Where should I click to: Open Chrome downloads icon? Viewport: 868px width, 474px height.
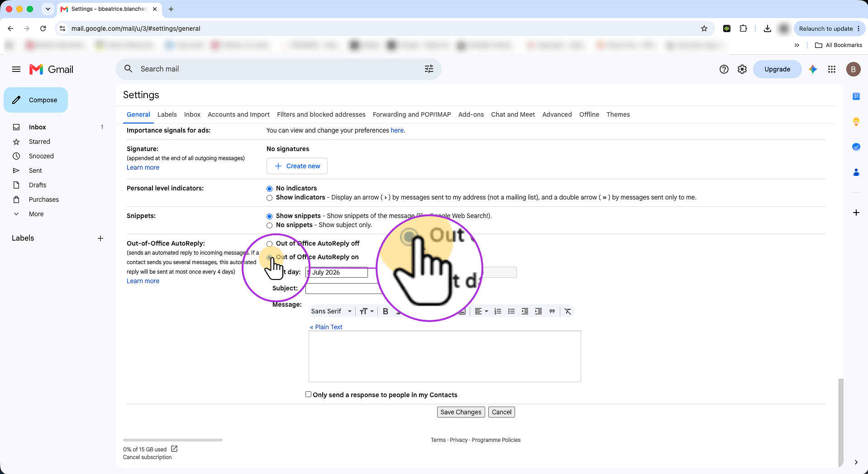point(767,28)
